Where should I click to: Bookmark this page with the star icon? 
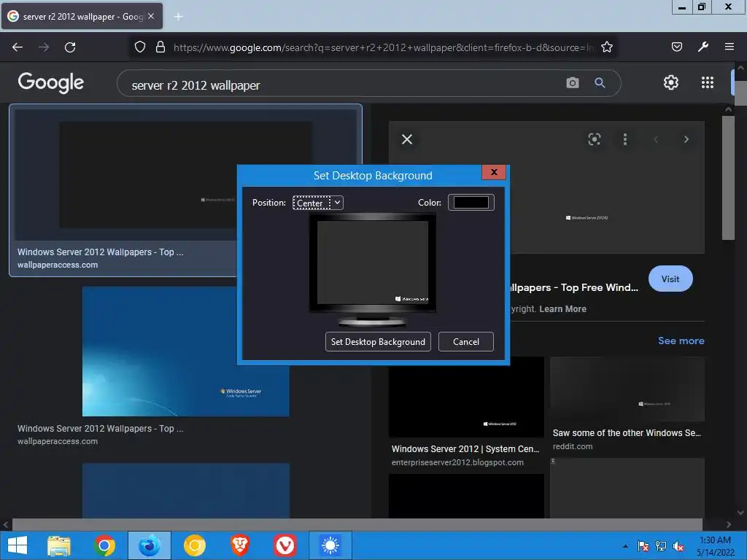click(x=606, y=47)
